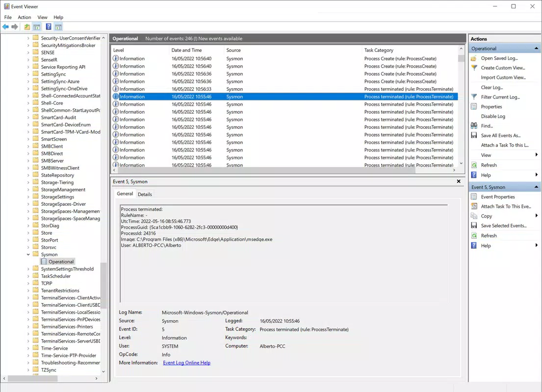The image size is (542, 392).
Task: Click Create Custom View funnel icon
Action: click(474, 68)
